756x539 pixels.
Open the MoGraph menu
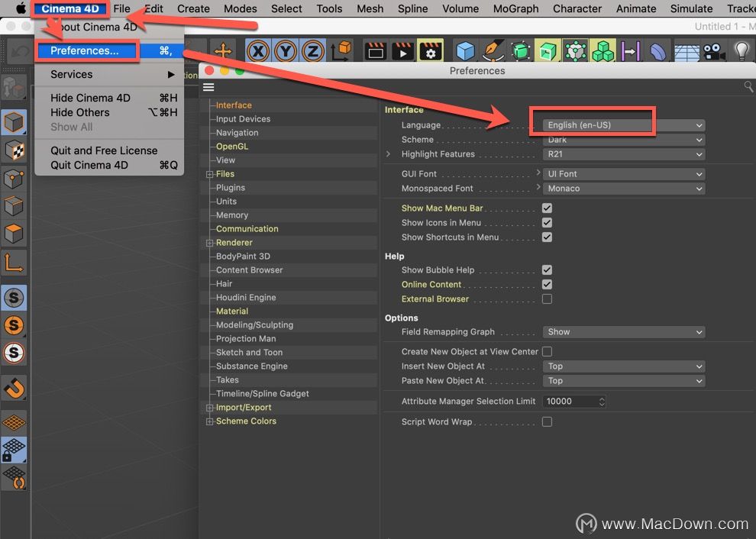tap(516, 8)
